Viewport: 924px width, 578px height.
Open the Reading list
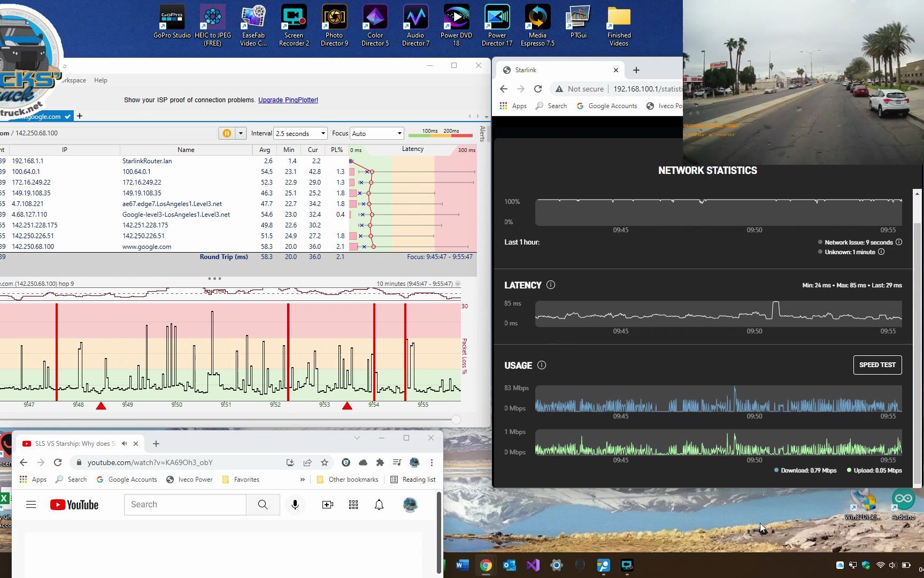[x=413, y=480]
